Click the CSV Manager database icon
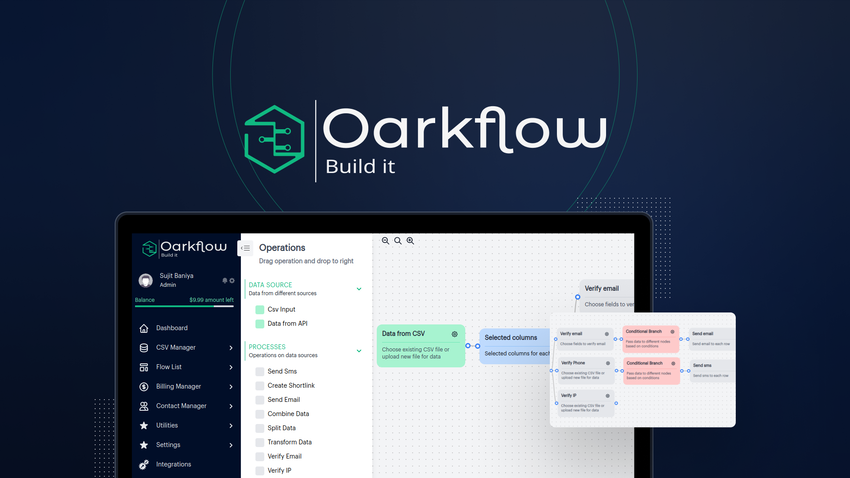 click(x=144, y=347)
